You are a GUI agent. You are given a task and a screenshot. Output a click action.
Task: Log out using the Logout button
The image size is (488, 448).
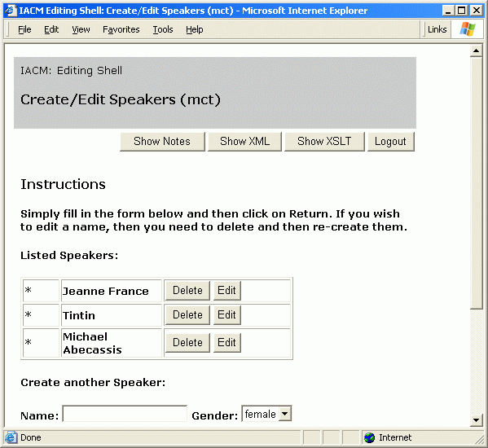coord(390,142)
